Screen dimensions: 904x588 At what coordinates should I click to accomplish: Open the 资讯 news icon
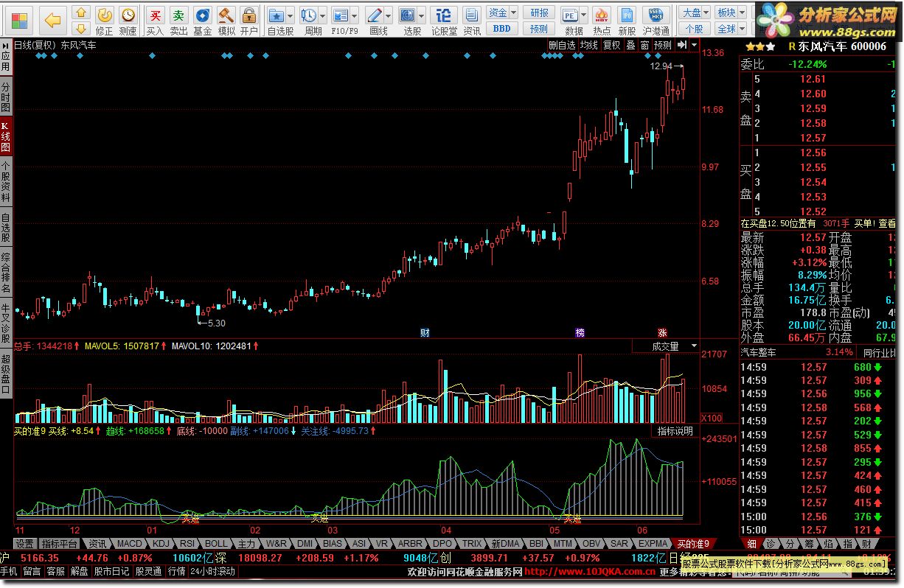[x=472, y=15]
